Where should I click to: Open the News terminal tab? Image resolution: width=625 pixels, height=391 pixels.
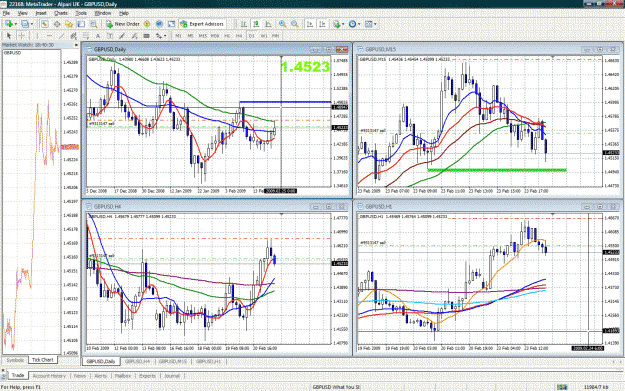pyautogui.click(x=80, y=376)
